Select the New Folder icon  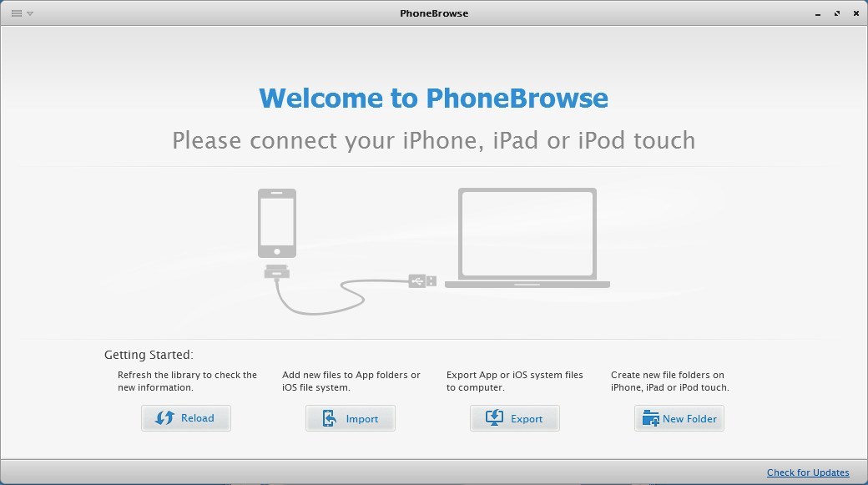click(x=650, y=417)
